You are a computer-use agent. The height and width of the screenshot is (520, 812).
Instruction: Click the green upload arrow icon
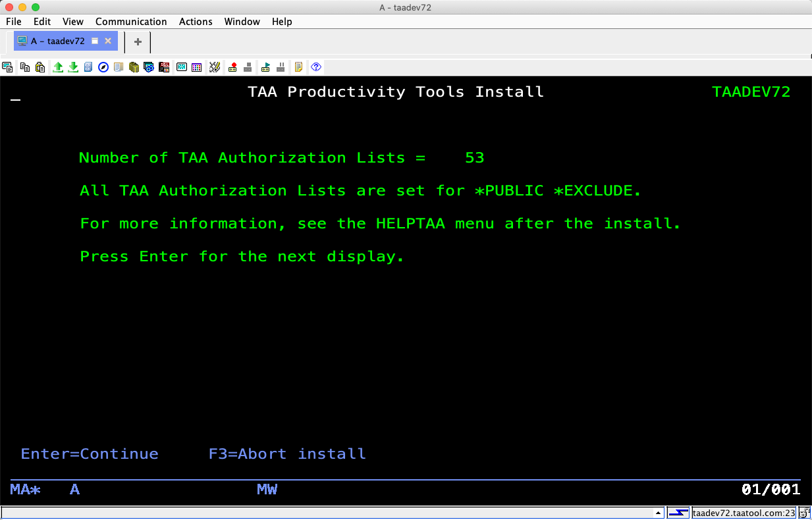point(58,67)
